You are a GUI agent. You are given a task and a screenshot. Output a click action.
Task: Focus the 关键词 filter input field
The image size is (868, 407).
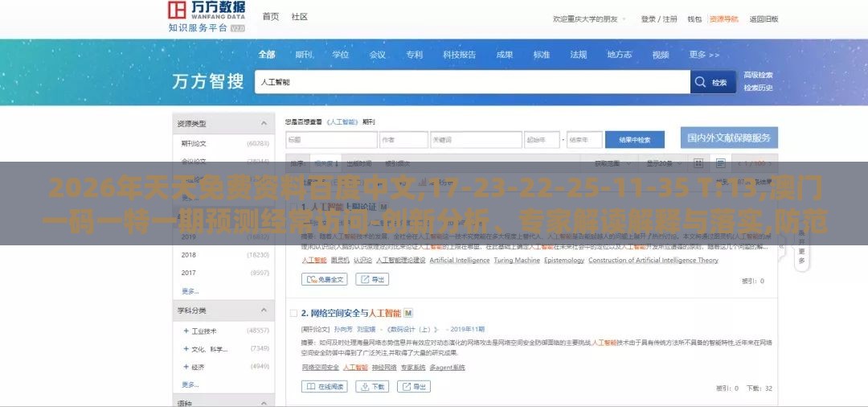point(476,139)
